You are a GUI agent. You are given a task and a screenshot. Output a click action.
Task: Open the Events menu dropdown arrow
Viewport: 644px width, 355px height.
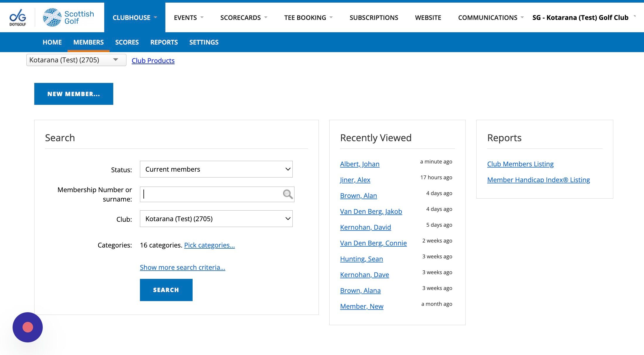202,18
